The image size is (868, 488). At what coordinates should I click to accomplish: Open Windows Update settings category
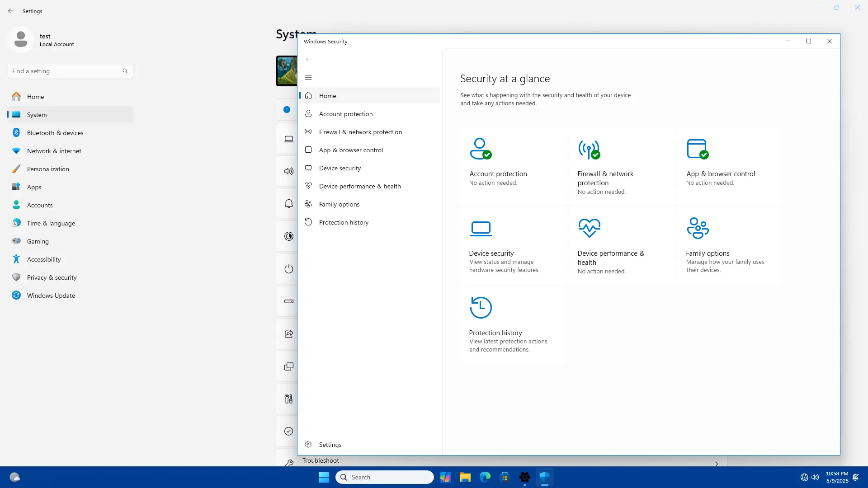51,296
